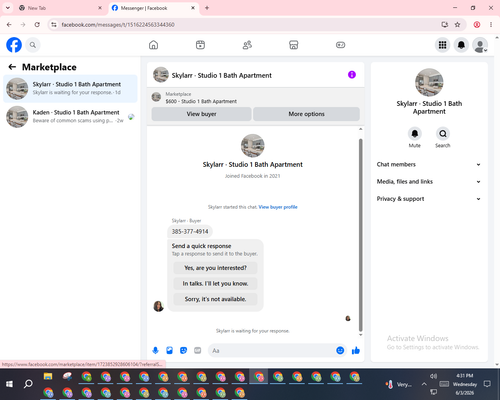Go back with browser back arrow
The width and height of the screenshot is (500, 400).
(9, 25)
